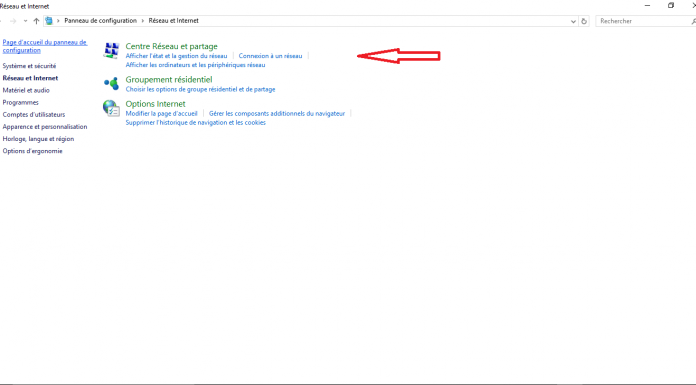Image resolution: width=696 pixels, height=385 pixels.
Task: Click the Options Internet globe icon
Action: [x=111, y=108]
